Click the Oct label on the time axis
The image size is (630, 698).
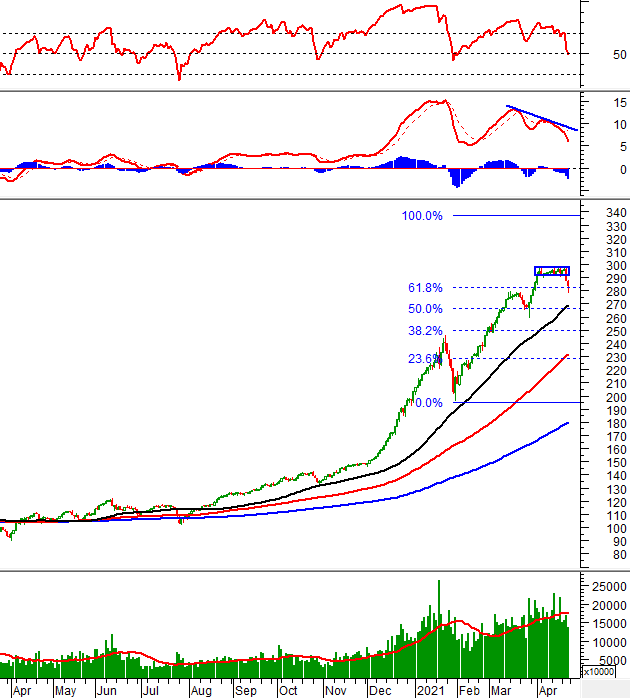288,691
